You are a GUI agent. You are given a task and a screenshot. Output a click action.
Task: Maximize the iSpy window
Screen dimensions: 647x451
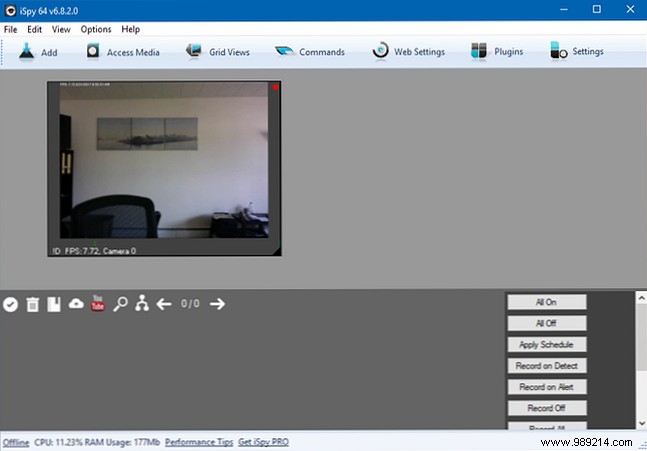point(597,9)
